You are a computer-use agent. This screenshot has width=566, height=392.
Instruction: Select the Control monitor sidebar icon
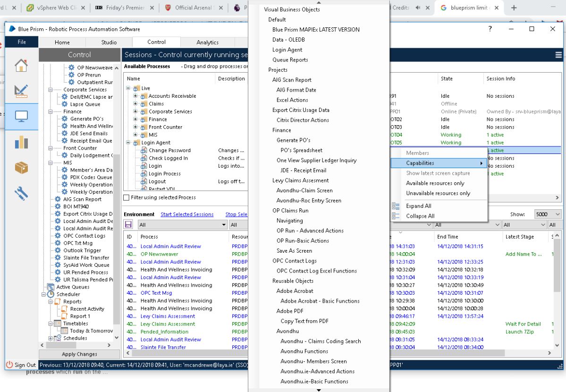(x=21, y=116)
